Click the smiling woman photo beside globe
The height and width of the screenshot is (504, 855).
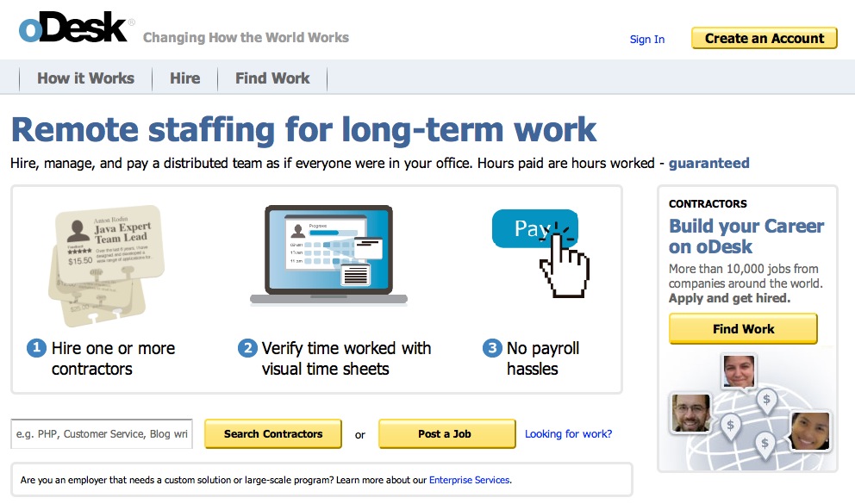coord(810,431)
